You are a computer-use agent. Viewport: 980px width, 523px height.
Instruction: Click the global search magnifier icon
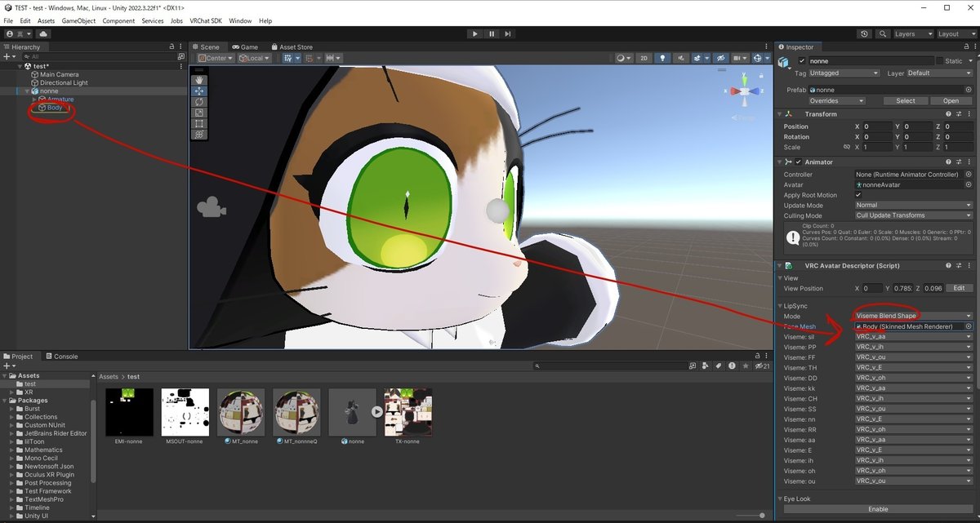[x=882, y=33]
